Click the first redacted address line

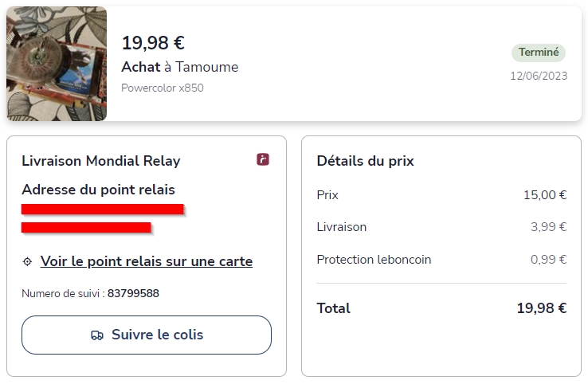coord(103,210)
